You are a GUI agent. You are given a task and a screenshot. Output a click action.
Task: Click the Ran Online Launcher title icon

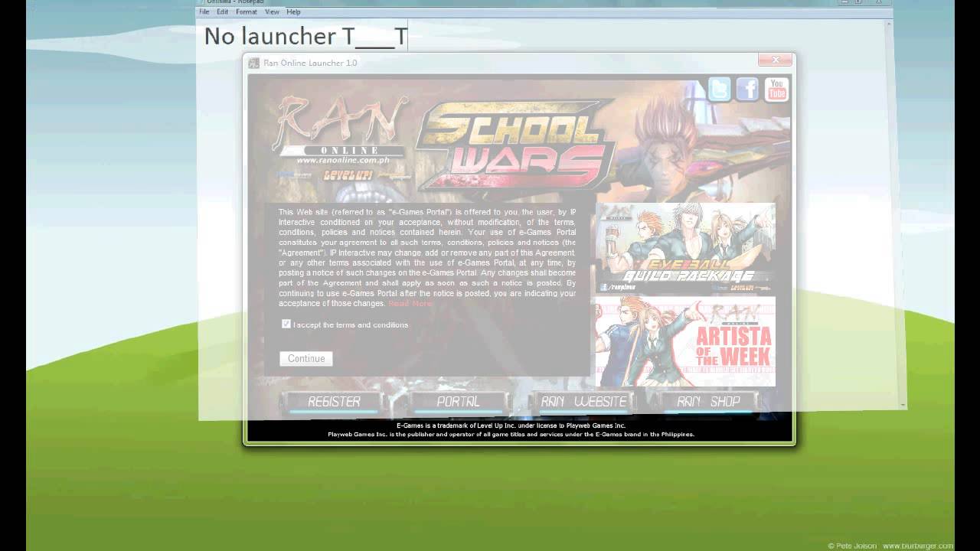coord(253,63)
